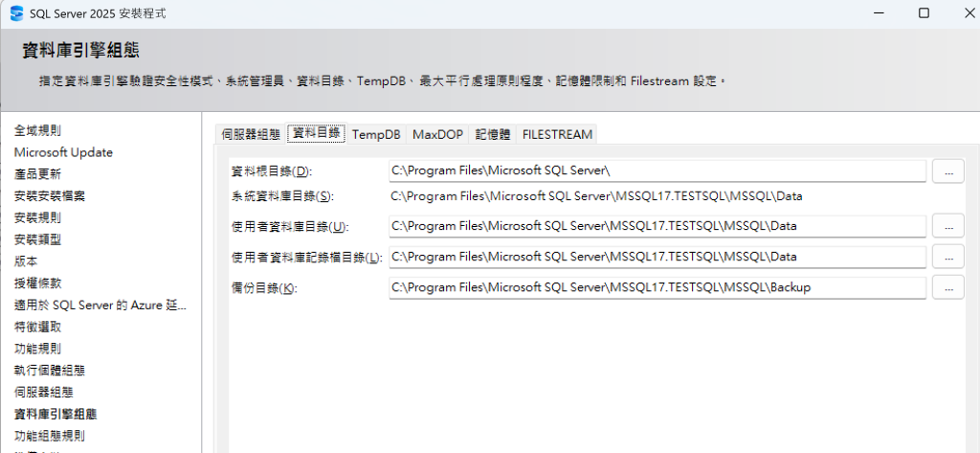Switch to the 記憶體 tab
980x453 pixels.
(493, 134)
